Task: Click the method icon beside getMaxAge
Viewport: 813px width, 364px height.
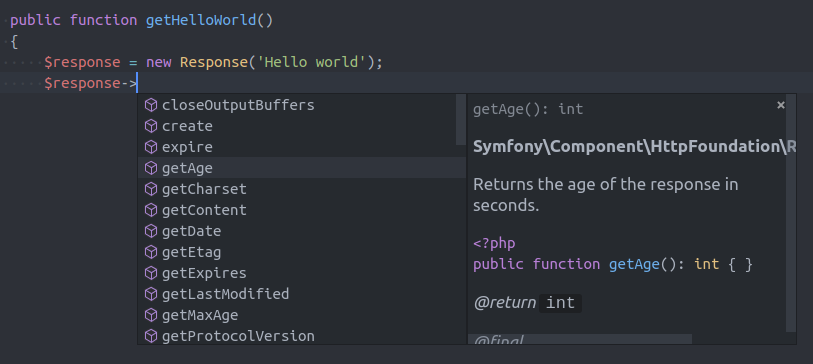Action: click(x=151, y=315)
